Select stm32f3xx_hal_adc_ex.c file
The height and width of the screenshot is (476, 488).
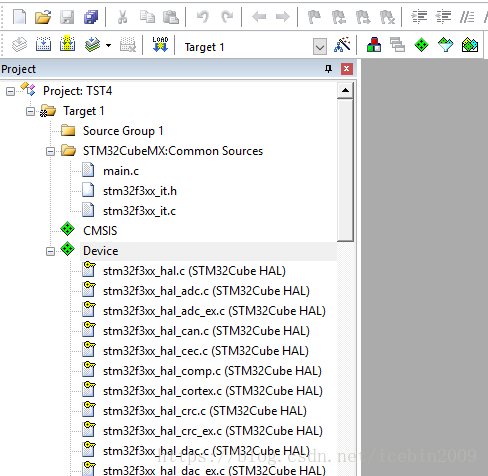tap(214, 311)
